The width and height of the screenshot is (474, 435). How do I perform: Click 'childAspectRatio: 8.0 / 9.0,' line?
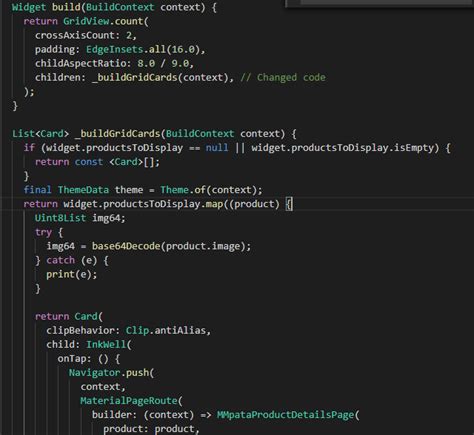point(114,63)
